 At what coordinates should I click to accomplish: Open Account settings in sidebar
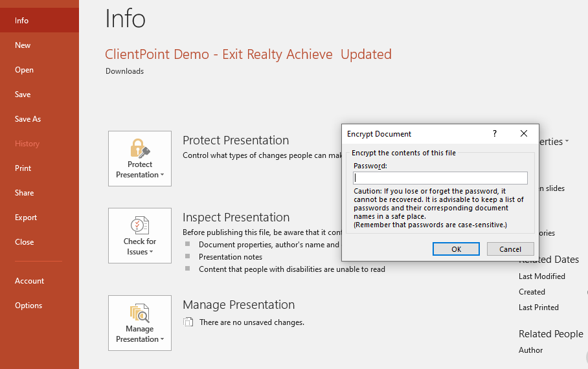tap(40, 281)
